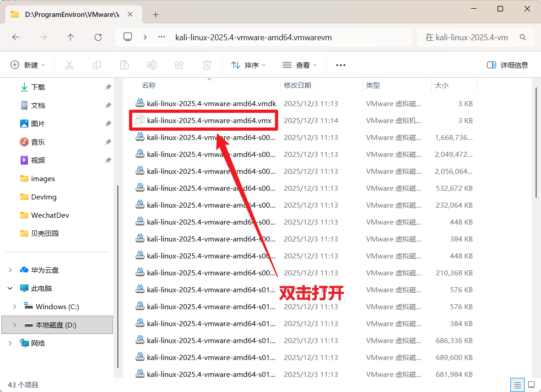Click the magnifier search icon
The image size is (541, 392).
pyautogui.click(x=523, y=37)
